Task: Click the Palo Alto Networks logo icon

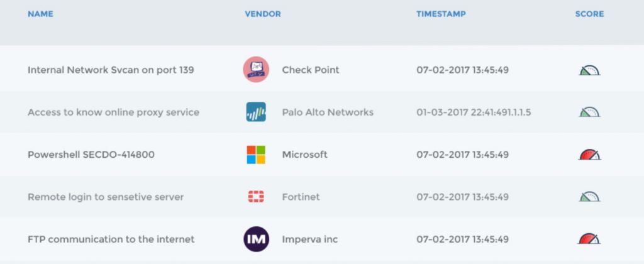Action: coord(256,112)
